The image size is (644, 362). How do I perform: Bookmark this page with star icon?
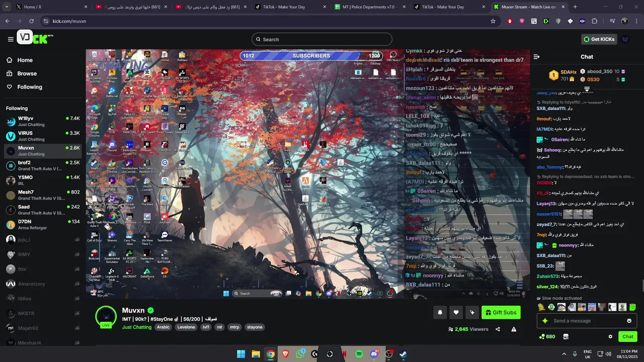[493, 21]
